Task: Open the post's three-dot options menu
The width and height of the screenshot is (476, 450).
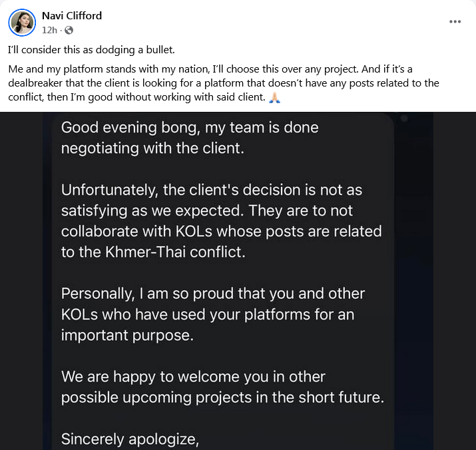Action: (x=455, y=21)
